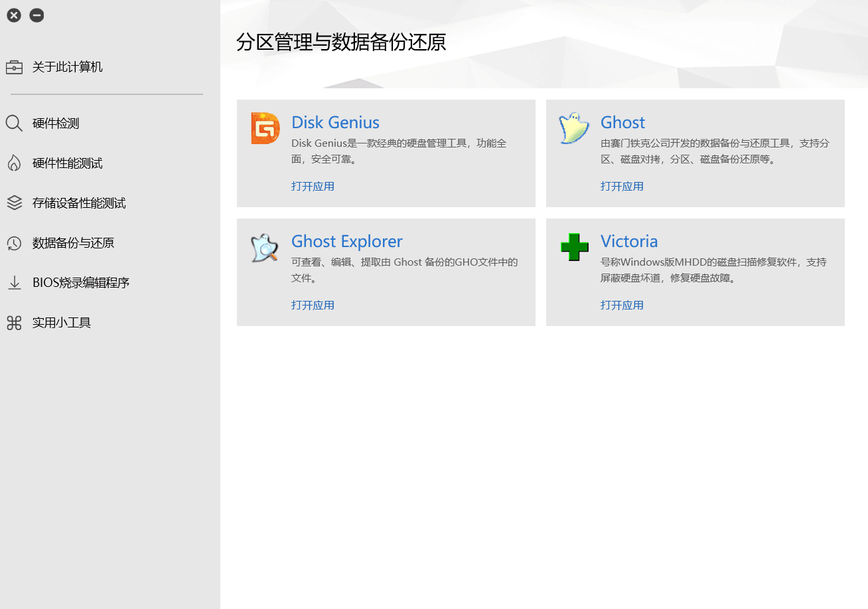
Task: Click the Victoria description mentioning MHDD
Action: (x=713, y=270)
